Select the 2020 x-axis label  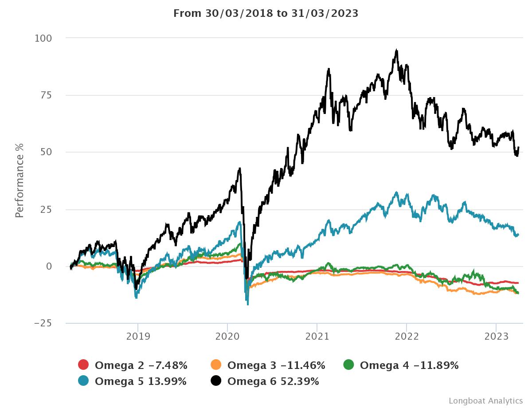pos(227,336)
